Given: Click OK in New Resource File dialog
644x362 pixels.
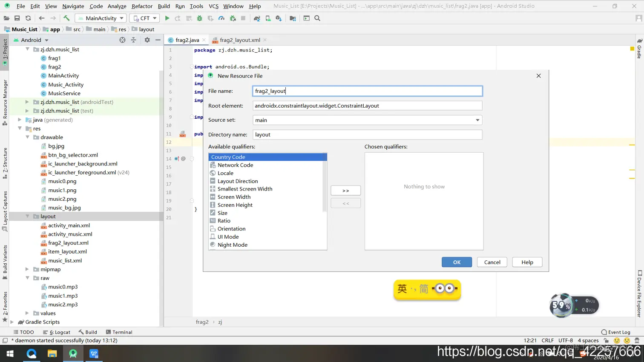Looking at the screenshot, I should click(457, 262).
